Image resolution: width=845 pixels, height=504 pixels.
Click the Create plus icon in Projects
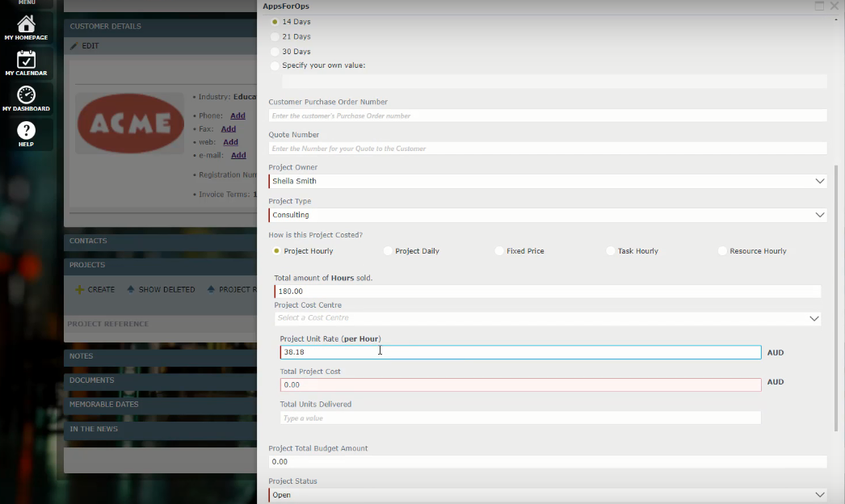tap(79, 289)
